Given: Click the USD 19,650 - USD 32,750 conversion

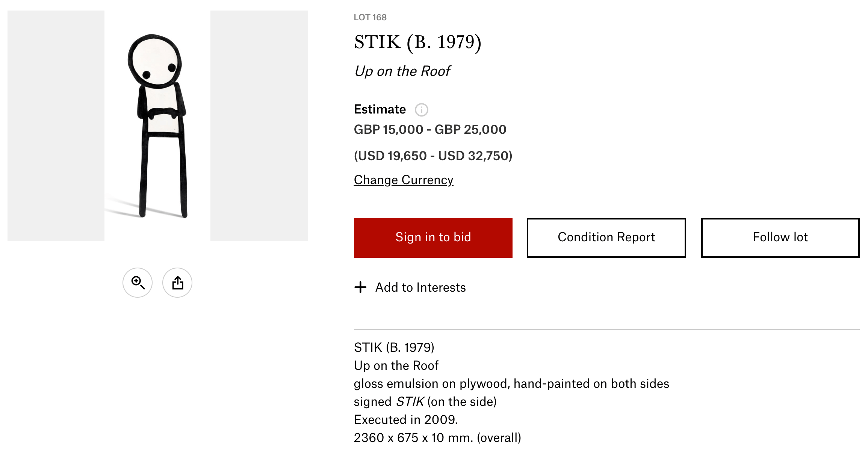Looking at the screenshot, I should pyautogui.click(x=433, y=156).
